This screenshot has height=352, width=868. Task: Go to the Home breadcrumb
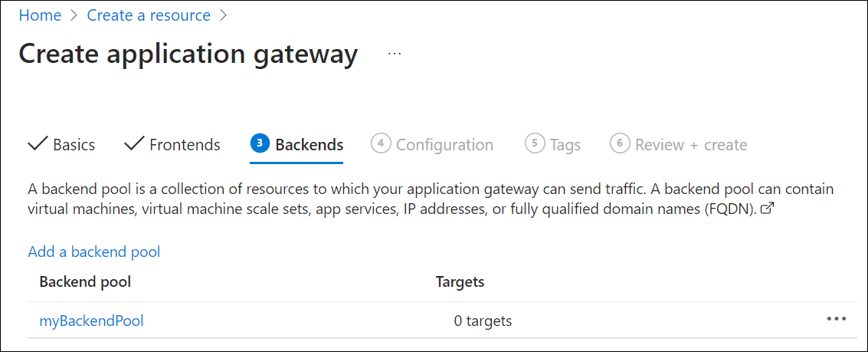(x=40, y=15)
